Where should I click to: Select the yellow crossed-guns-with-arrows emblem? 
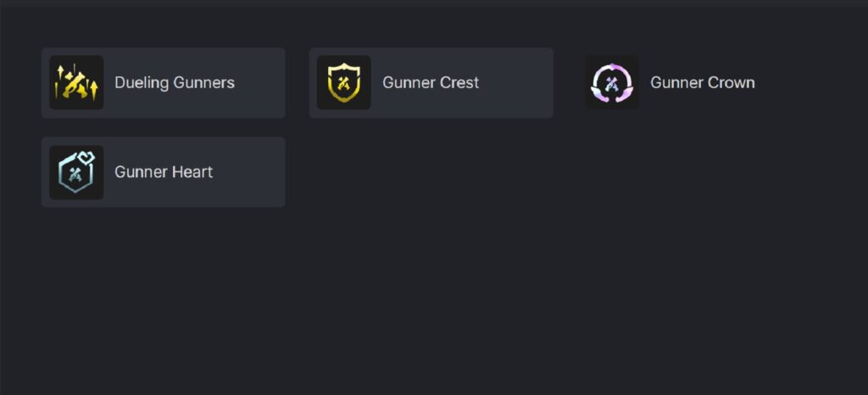[x=76, y=83]
